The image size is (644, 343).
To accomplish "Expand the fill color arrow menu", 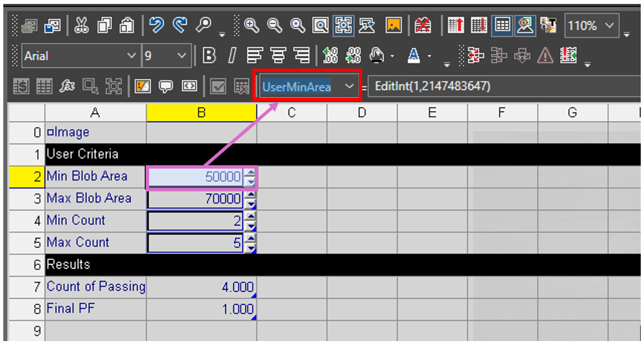I will (393, 56).
